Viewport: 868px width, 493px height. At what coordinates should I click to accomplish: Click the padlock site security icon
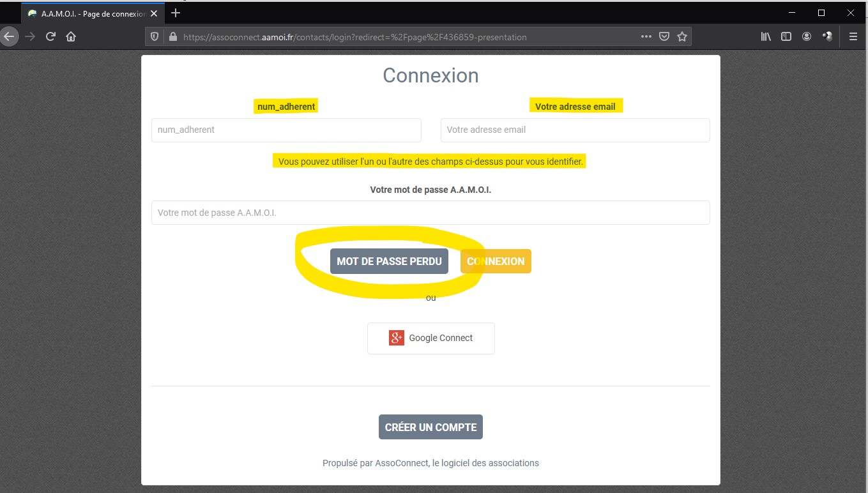coord(172,37)
